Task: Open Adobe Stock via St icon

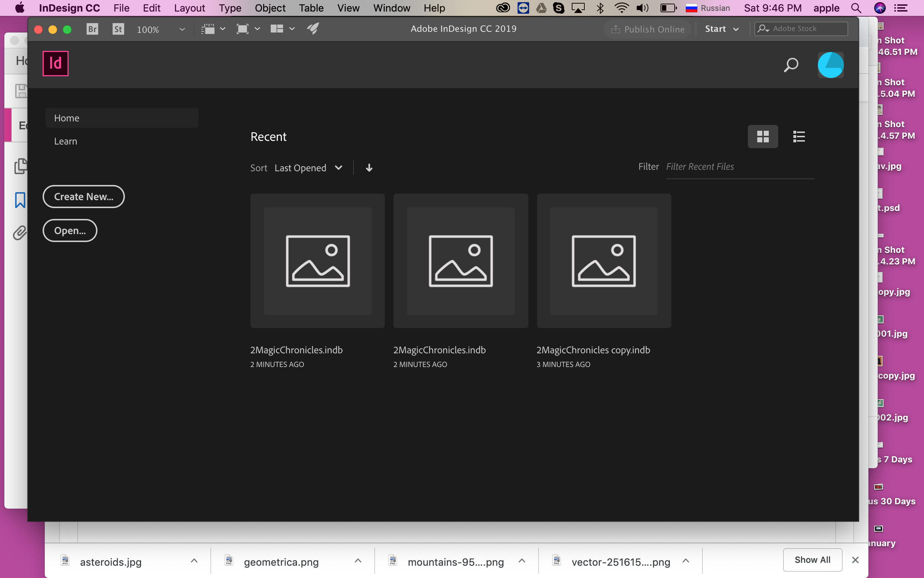Action: click(118, 29)
